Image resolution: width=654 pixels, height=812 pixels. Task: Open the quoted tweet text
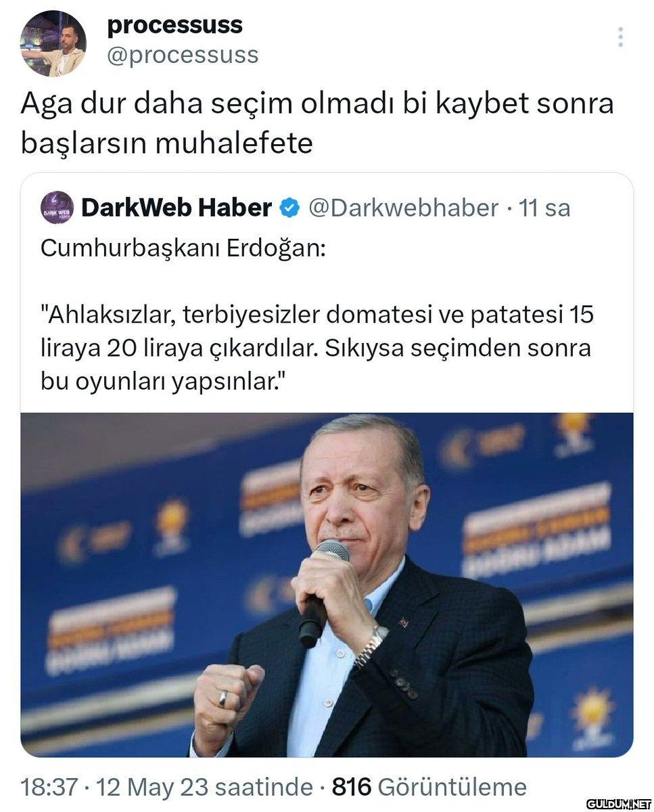(x=317, y=315)
